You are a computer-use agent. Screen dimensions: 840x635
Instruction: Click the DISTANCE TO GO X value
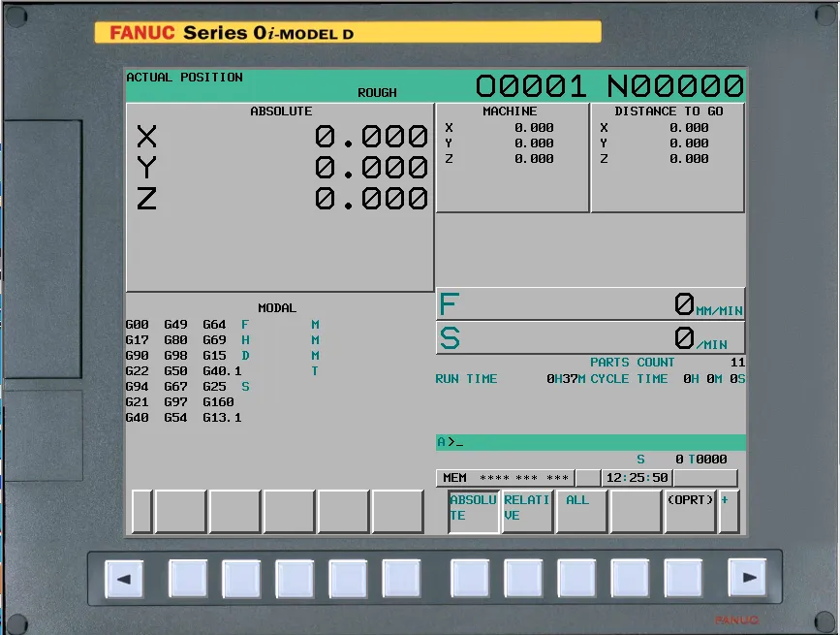click(689, 128)
